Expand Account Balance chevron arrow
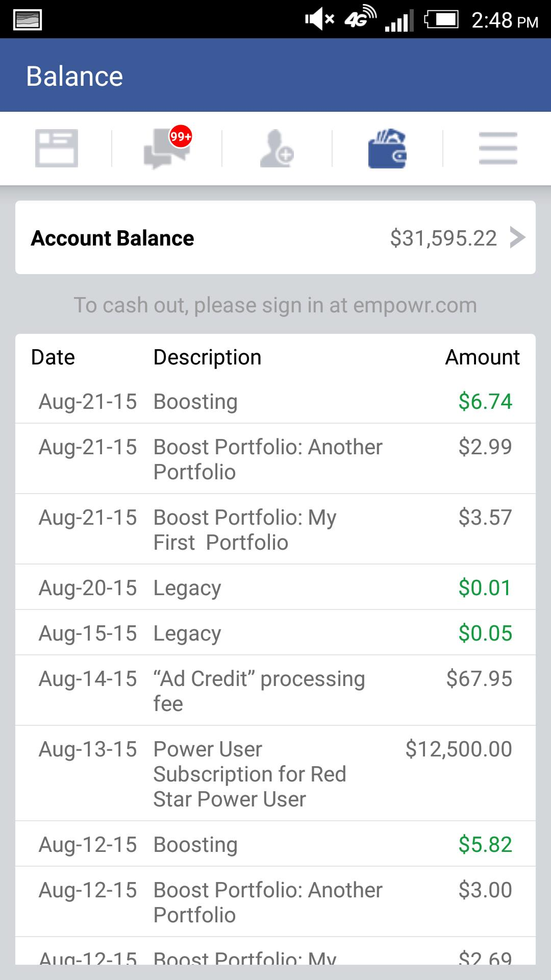 tap(517, 237)
